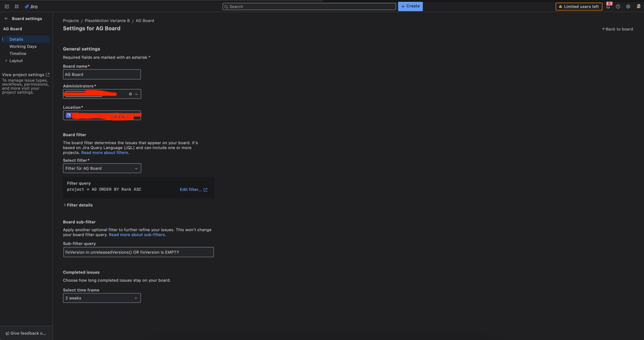Viewport: 644px width, 340px height.
Task: Open Working Days settings
Action: click(x=23, y=46)
